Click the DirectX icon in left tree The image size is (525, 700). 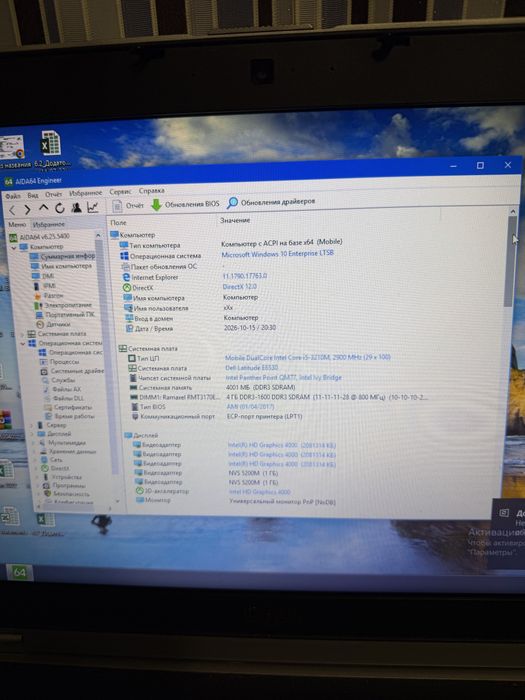[x=45, y=468]
